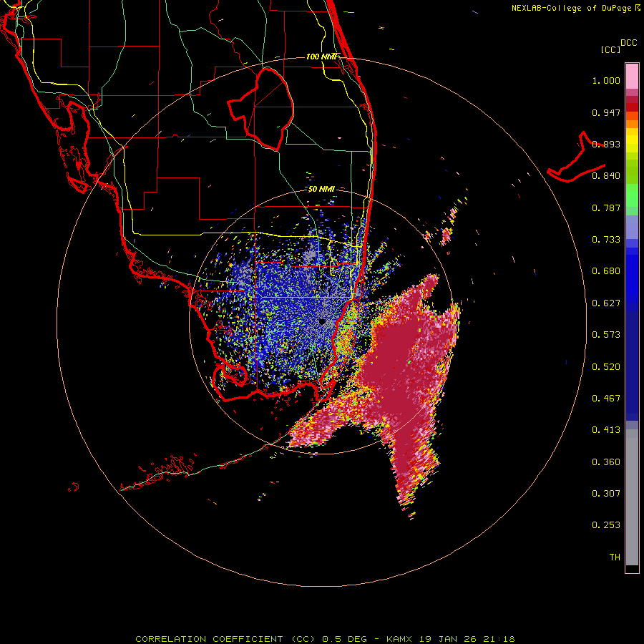Screen dimensions: 644x644
Task: Click the KAMX station identifier
Action: pos(399,639)
